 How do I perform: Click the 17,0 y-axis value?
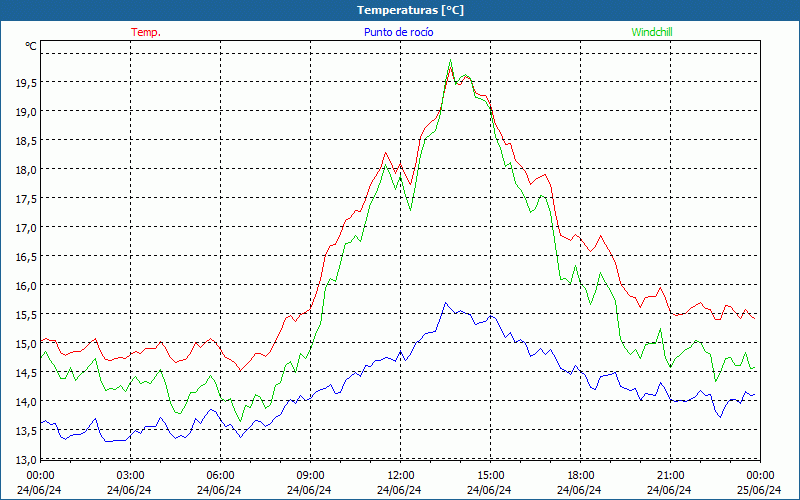tap(26, 228)
